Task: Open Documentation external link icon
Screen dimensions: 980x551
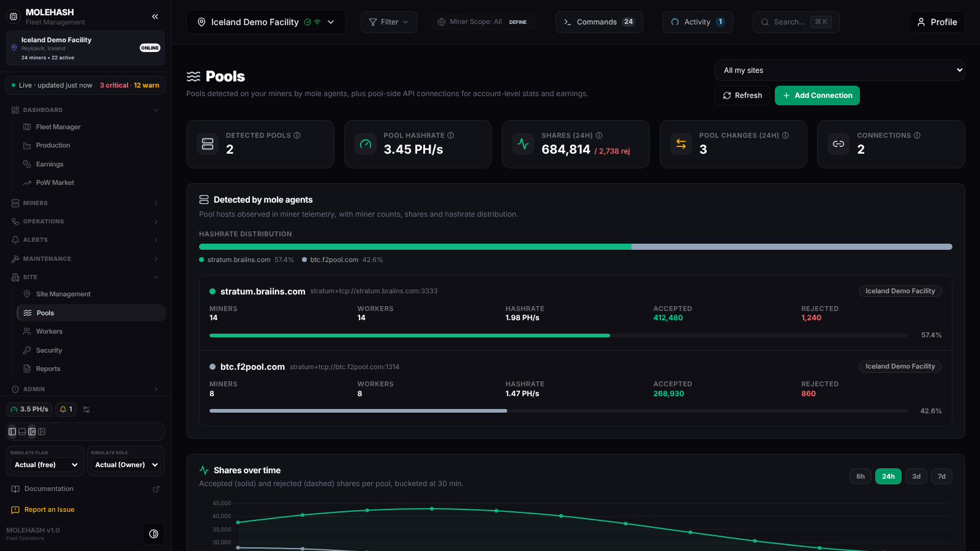Action: point(156,489)
